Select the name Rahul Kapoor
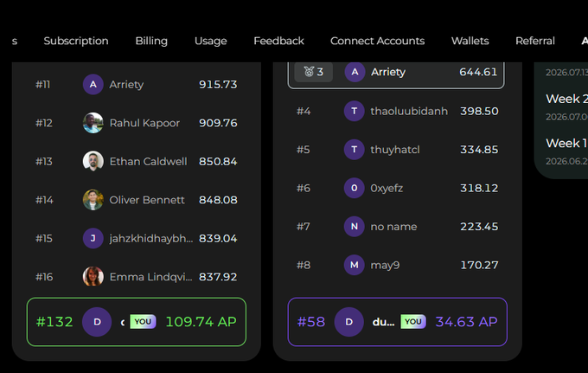The height and width of the screenshot is (373, 588). (144, 123)
